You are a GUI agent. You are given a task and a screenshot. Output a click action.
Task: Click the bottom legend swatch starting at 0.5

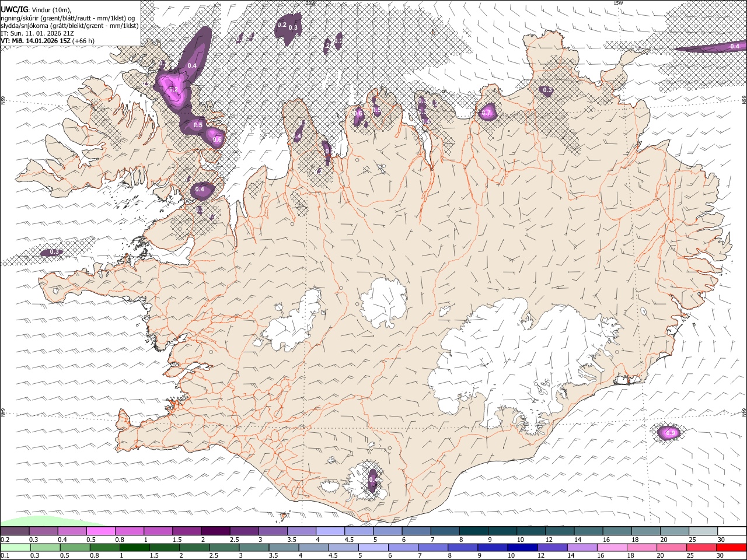[75, 547]
